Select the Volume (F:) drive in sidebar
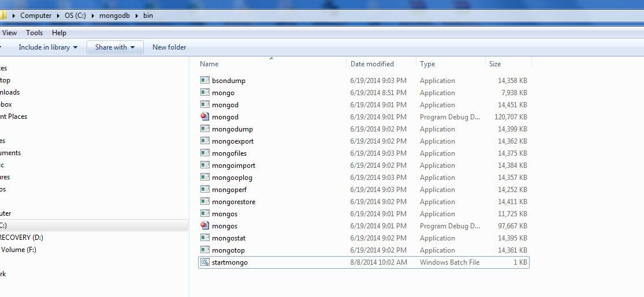 pyautogui.click(x=18, y=249)
